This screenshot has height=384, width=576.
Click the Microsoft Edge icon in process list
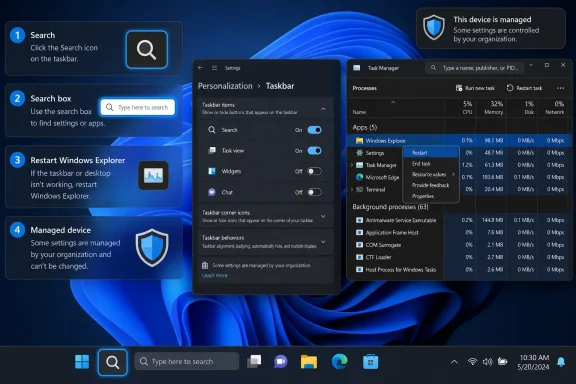[359, 177]
